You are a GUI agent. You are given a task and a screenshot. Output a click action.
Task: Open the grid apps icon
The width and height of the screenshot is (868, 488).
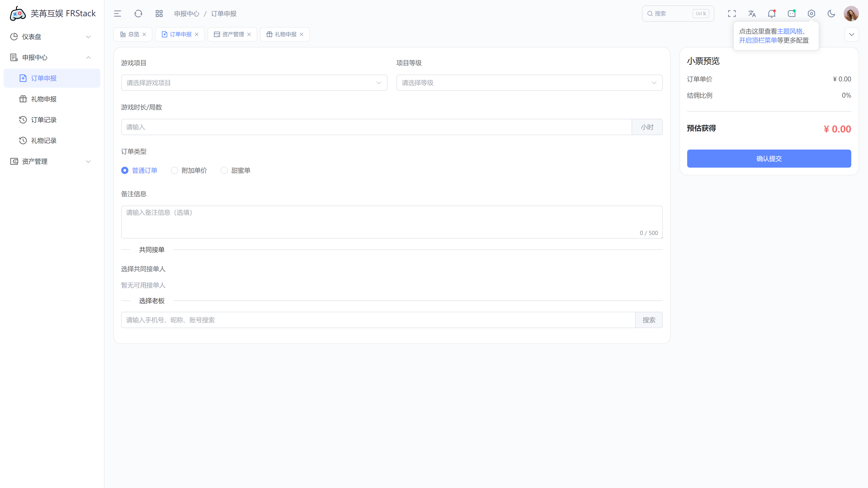(159, 14)
